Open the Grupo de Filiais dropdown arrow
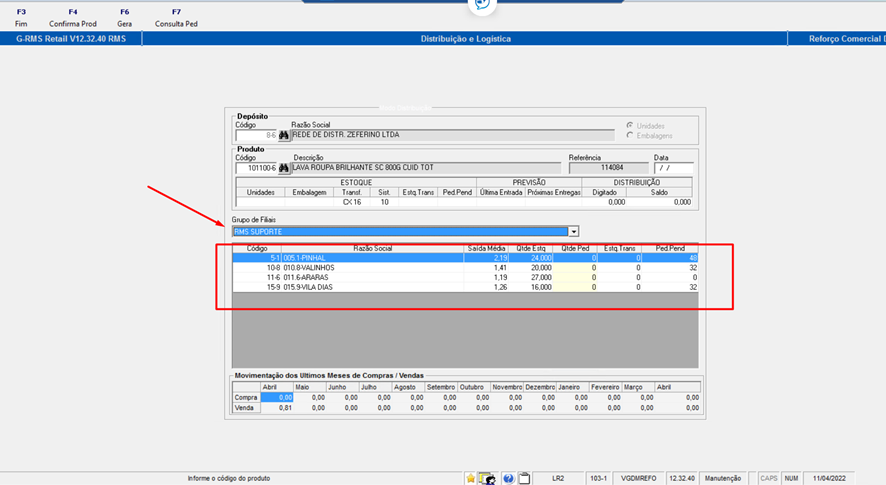Screen dimensions: 886x485 pos(574,232)
